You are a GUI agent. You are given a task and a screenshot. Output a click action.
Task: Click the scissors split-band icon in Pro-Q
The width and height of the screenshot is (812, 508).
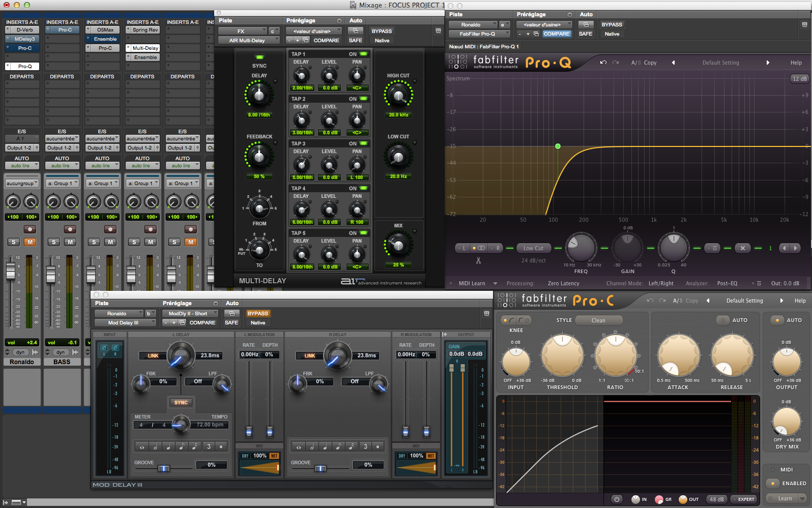[478, 260]
